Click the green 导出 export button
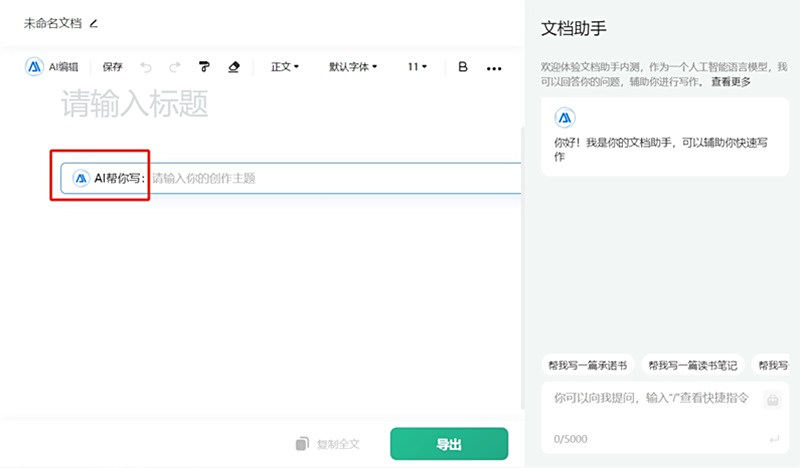The image size is (800, 468). [x=449, y=444]
